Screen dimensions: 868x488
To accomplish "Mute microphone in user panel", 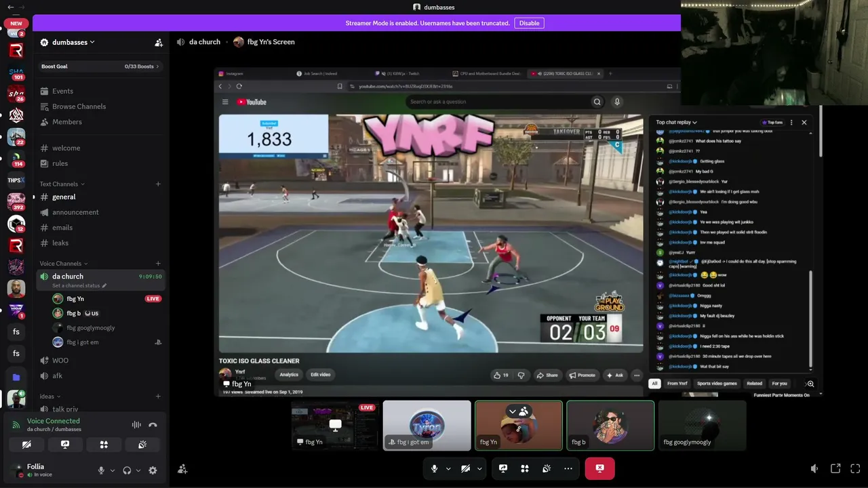I will point(101,470).
